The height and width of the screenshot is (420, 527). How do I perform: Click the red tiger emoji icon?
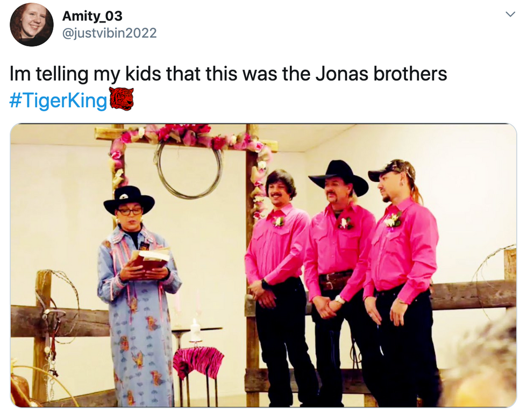122,99
